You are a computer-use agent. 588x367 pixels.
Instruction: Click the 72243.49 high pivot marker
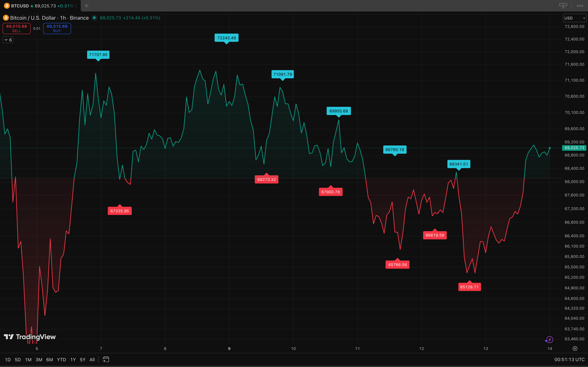(x=226, y=38)
